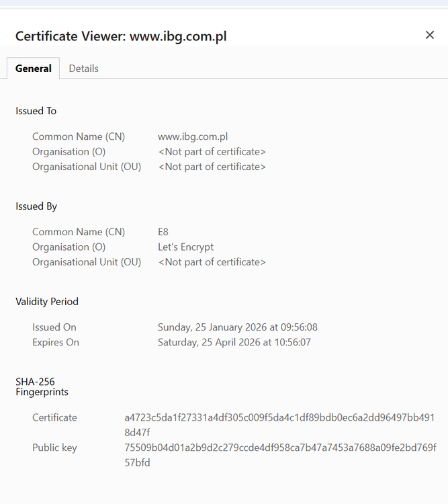
Task: Select the General tab
Action: [x=34, y=69]
